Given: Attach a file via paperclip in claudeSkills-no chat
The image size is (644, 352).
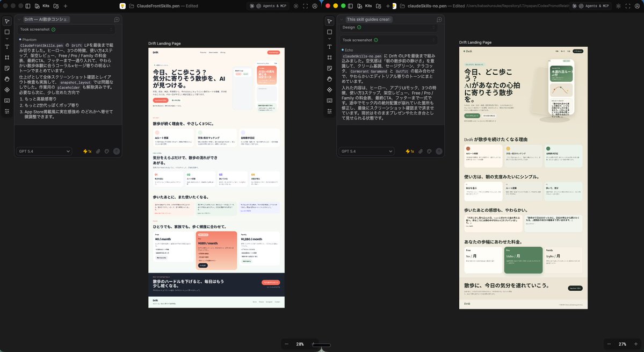Looking at the screenshot, I should 420,151.
